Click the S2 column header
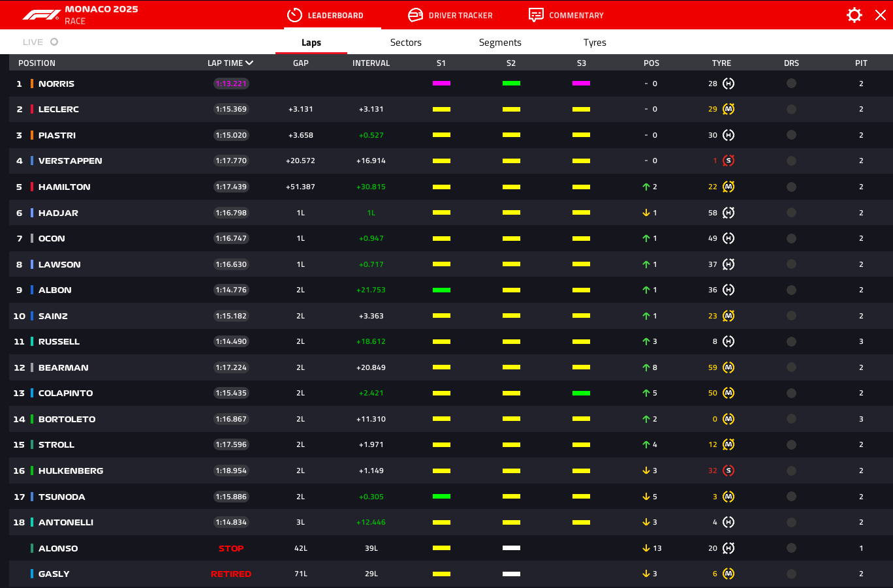893x588 pixels. (x=511, y=63)
